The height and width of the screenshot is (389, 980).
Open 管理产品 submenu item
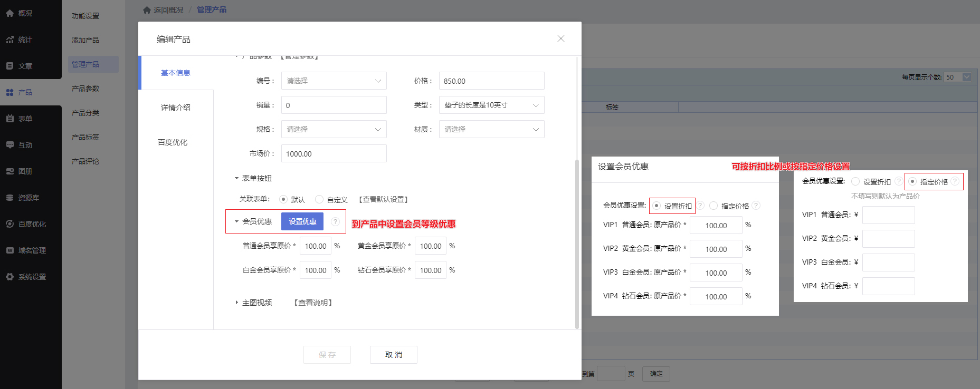tap(93, 64)
